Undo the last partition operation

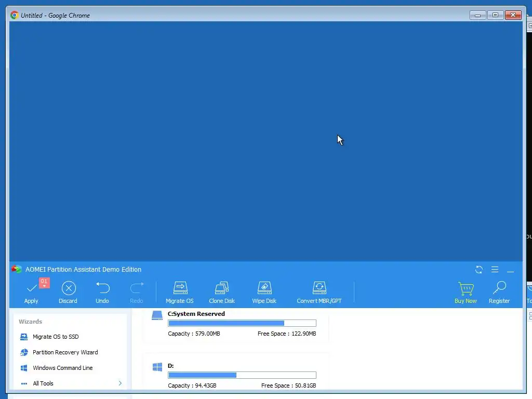click(102, 293)
